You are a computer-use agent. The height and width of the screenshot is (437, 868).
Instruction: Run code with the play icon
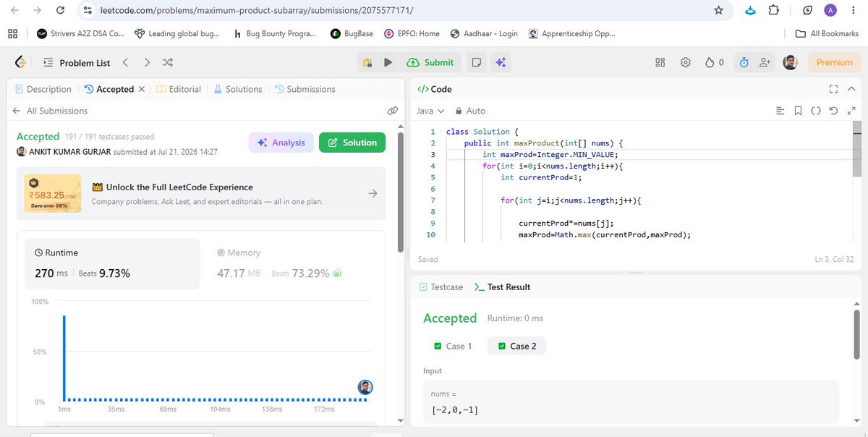[388, 63]
